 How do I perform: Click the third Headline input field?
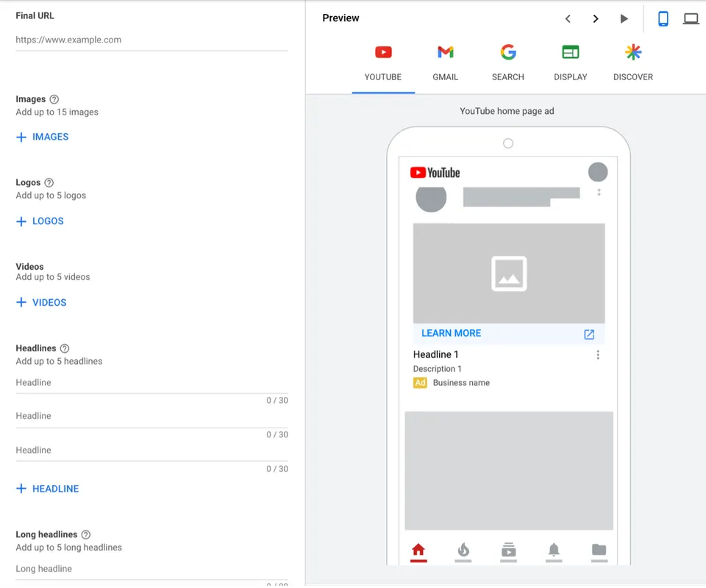(151, 451)
